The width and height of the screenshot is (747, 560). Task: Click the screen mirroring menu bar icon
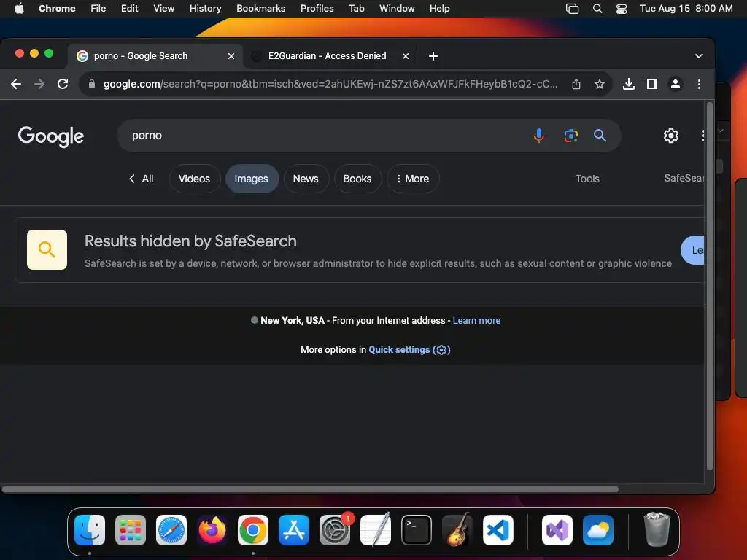tap(572, 9)
